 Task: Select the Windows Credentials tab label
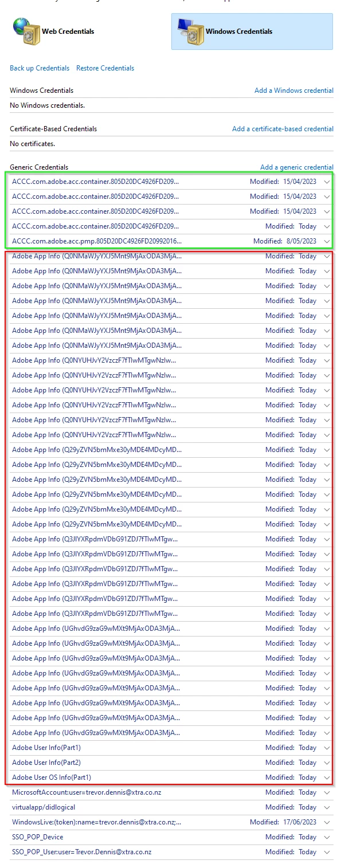pyautogui.click(x=239, y=32)
